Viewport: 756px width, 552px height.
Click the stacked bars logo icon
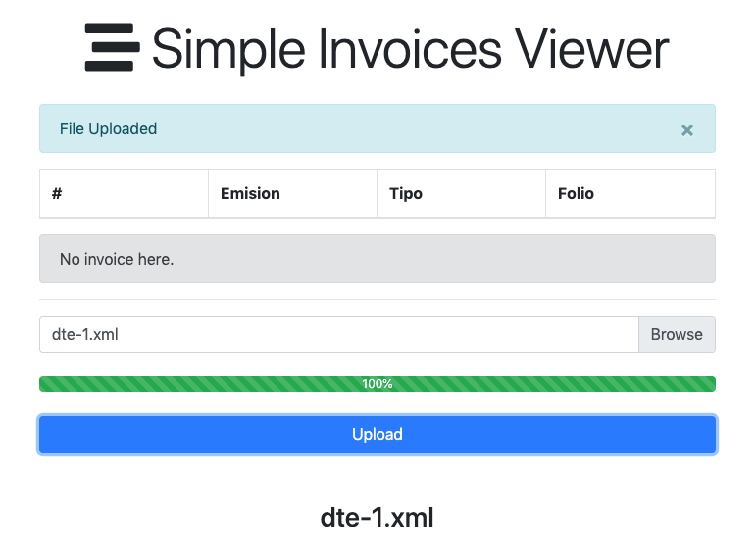113,47
